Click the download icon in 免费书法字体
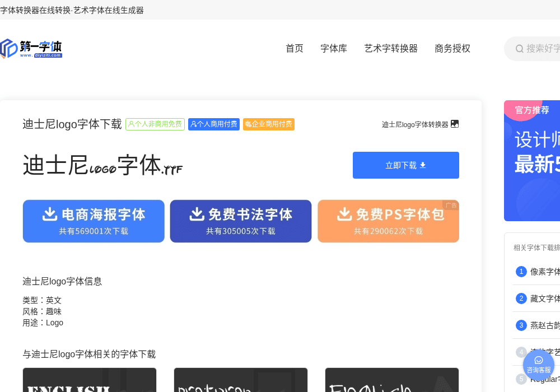 pyautogui.click(x=197, y=214)
